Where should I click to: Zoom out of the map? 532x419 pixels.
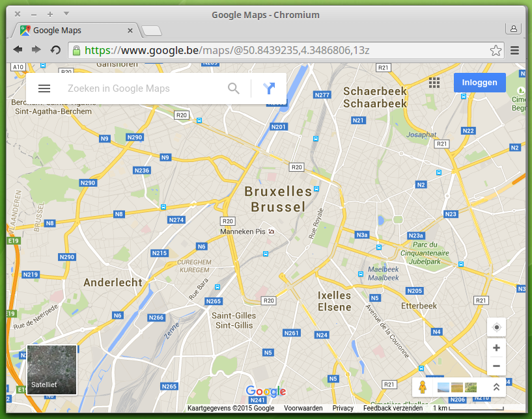point(496,366)
